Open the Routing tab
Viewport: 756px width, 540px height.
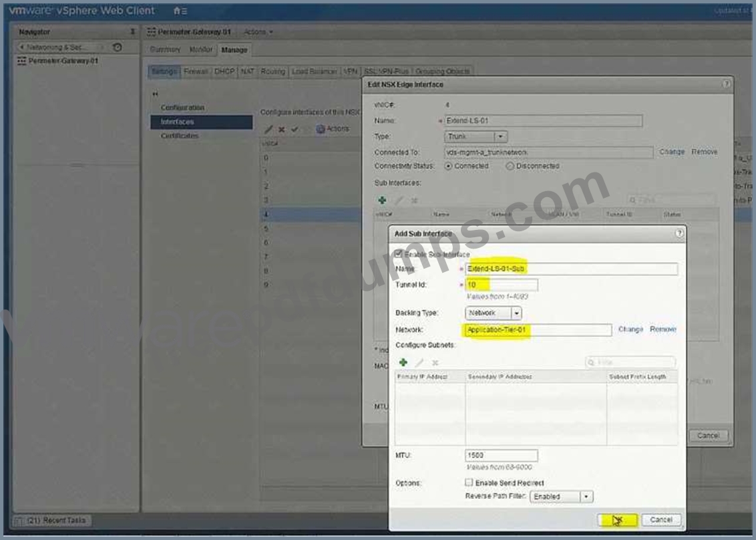[x=273, y=72]
